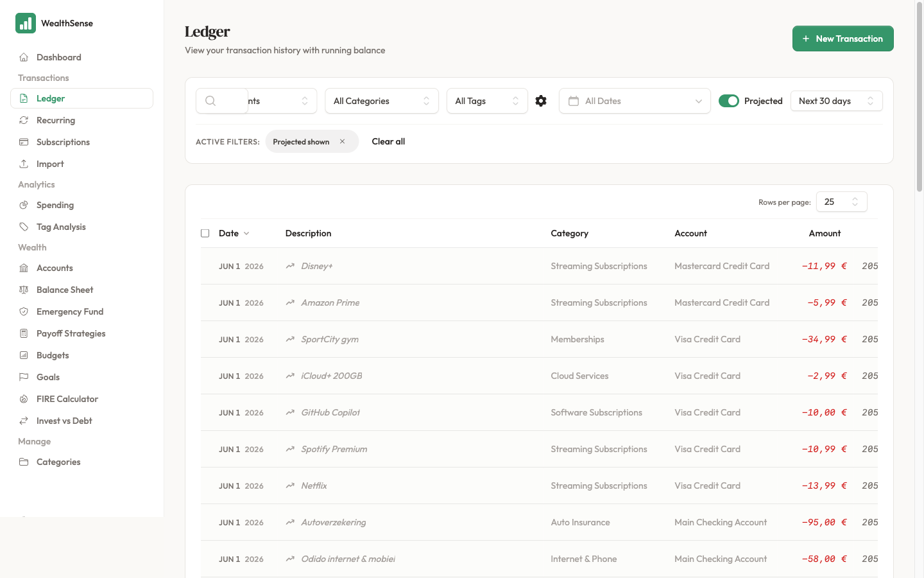Screen dimensions: 924x578
Task: Select the Spotify Premium row description
Action: click(334, 449)
